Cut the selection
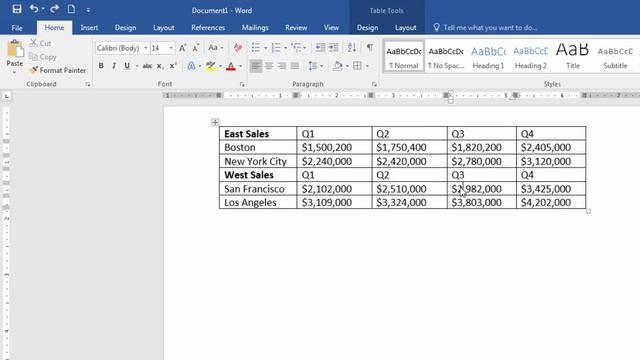Image resolution: width=640 pixels, height=360 pixels. click(x=40, y=43)
